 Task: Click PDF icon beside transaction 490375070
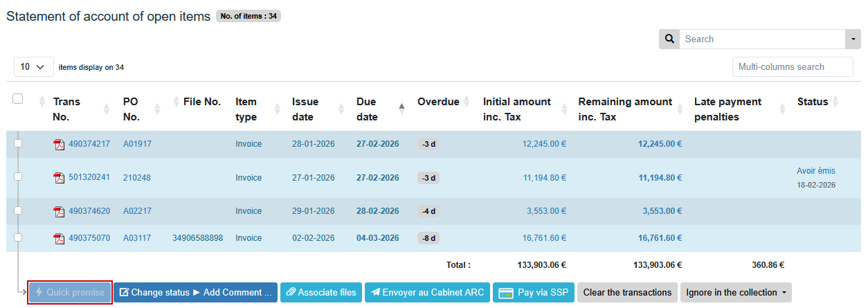pos(59,239)
